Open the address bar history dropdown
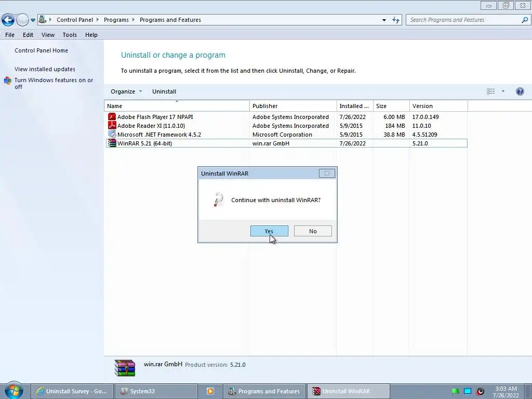Image resolution: width=532 pixels, height=399 pixels. (384, 20)
